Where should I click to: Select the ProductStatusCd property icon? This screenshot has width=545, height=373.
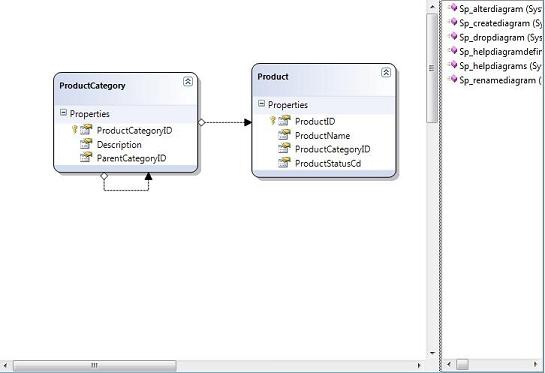coord(284,163)
